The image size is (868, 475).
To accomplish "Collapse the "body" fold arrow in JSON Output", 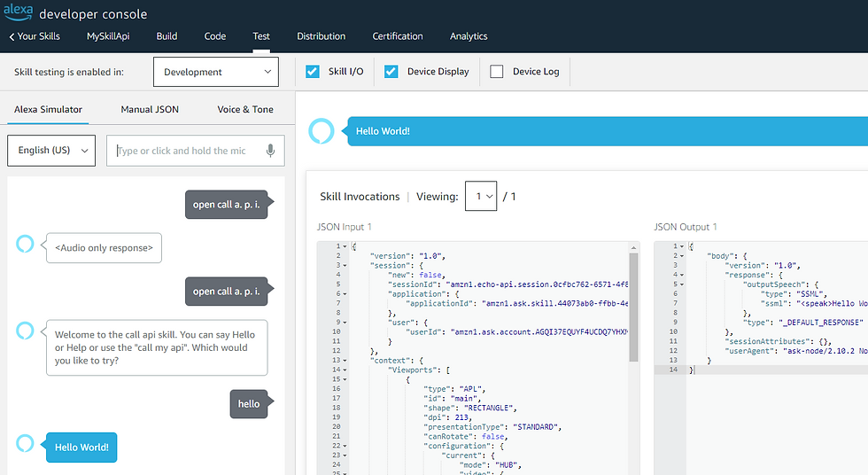I will coord(682,256).
